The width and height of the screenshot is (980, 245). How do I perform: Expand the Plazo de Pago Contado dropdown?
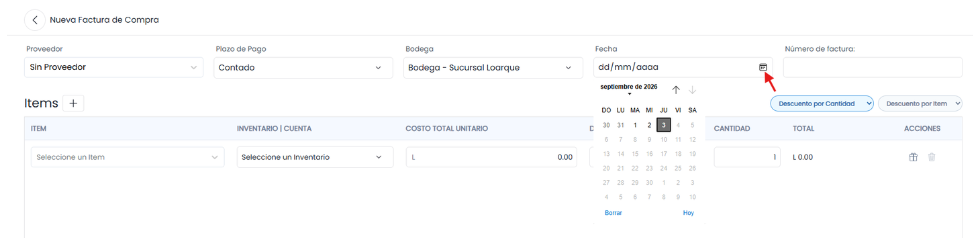(x=303, y=68)
